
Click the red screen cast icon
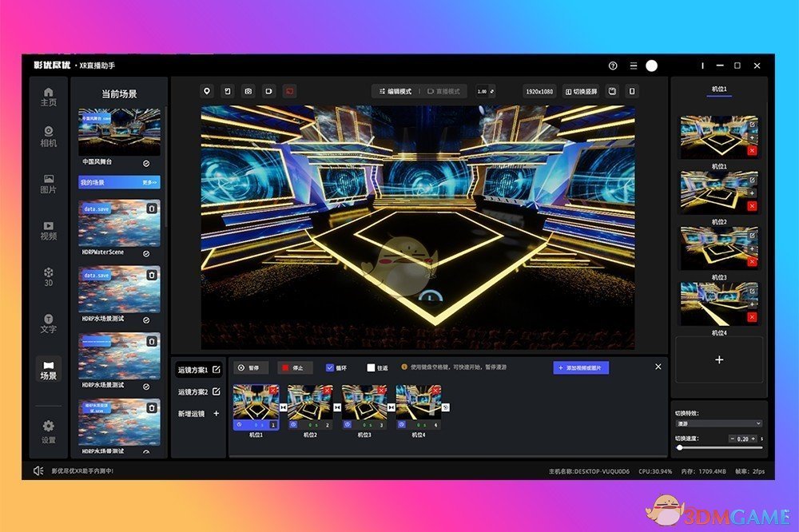[289, 91]
